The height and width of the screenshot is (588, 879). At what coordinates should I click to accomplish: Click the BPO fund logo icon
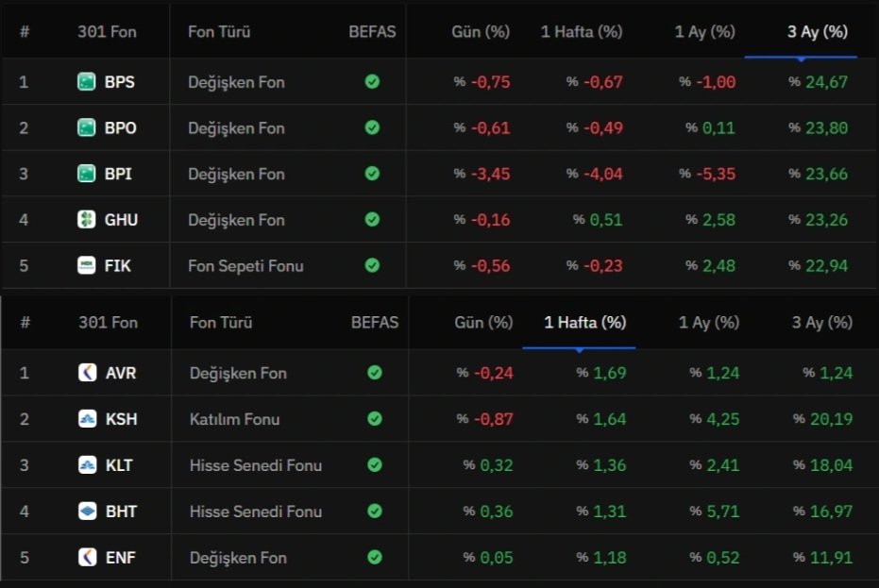tap(86, 127)
